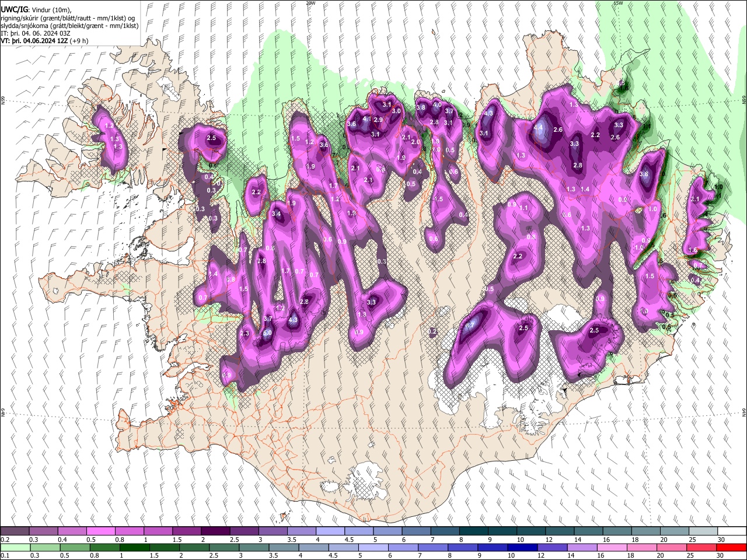The image size is (747, 560).
Task: Click the 'slydda/snjókoma' legend description line
Action: 69,26
